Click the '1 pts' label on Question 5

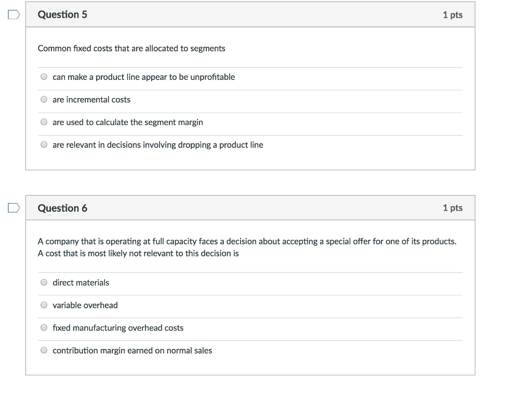click(x=452, y=15)
